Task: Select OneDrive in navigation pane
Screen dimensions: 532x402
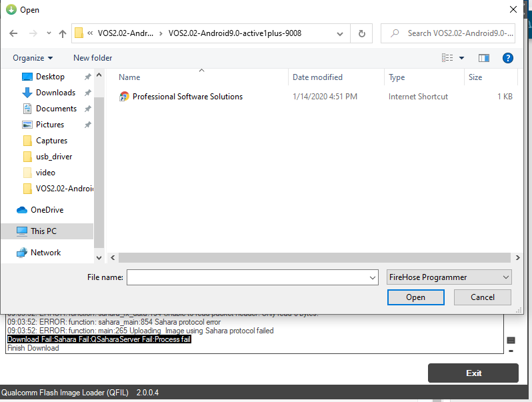Action: point(47,210)
